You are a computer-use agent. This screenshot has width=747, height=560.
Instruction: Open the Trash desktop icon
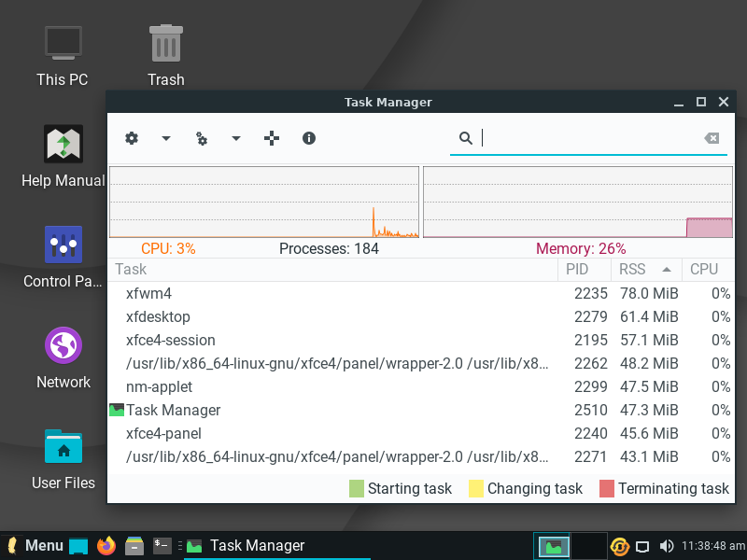[166, 56]
